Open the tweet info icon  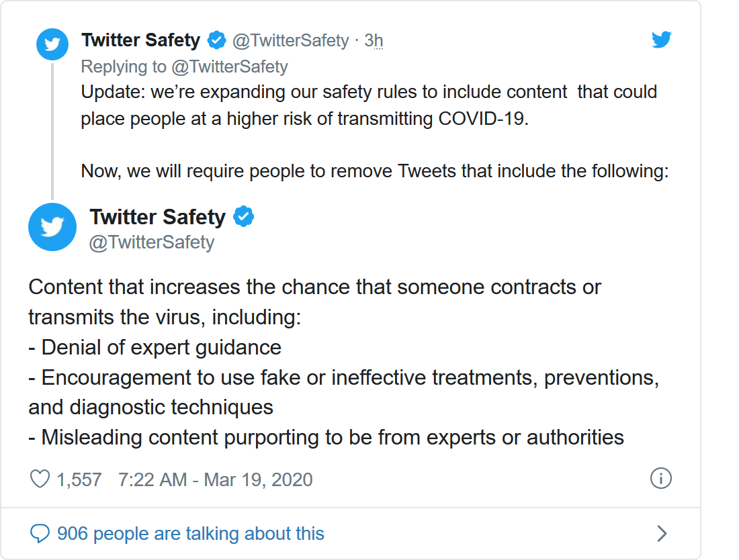point(661,479)
